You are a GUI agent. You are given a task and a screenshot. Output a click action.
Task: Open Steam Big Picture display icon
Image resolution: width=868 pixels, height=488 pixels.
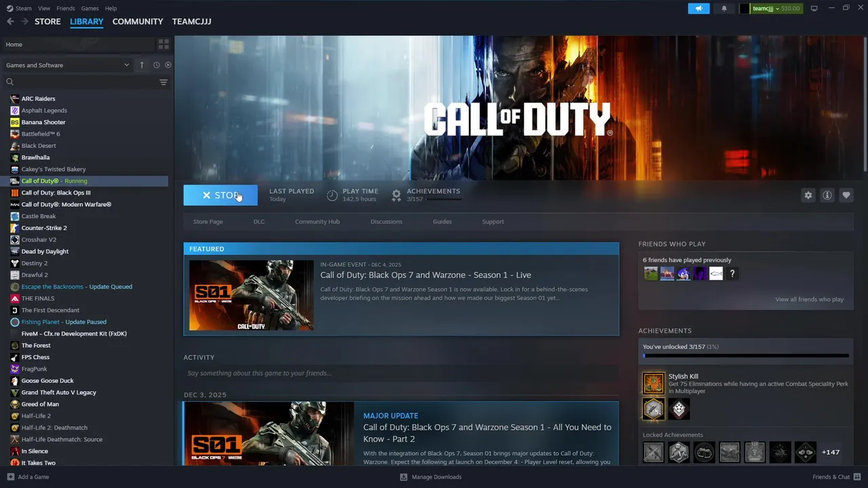point(814,8)
